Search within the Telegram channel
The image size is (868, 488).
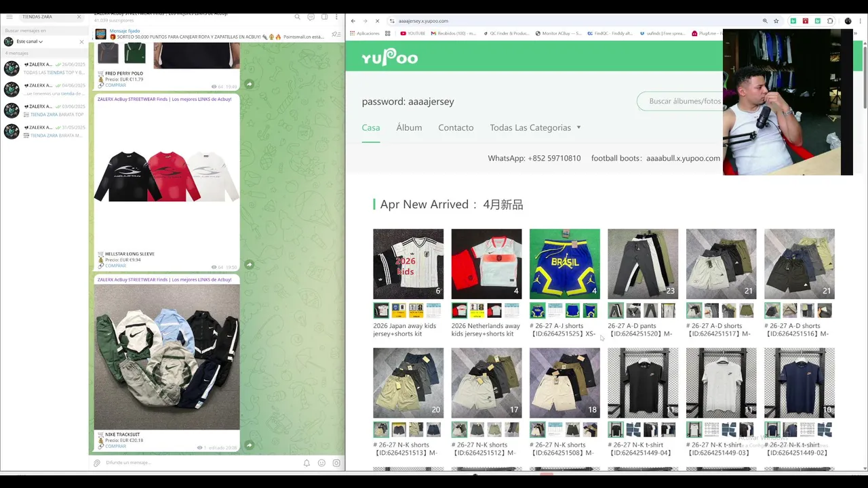(x=297, y=17)
